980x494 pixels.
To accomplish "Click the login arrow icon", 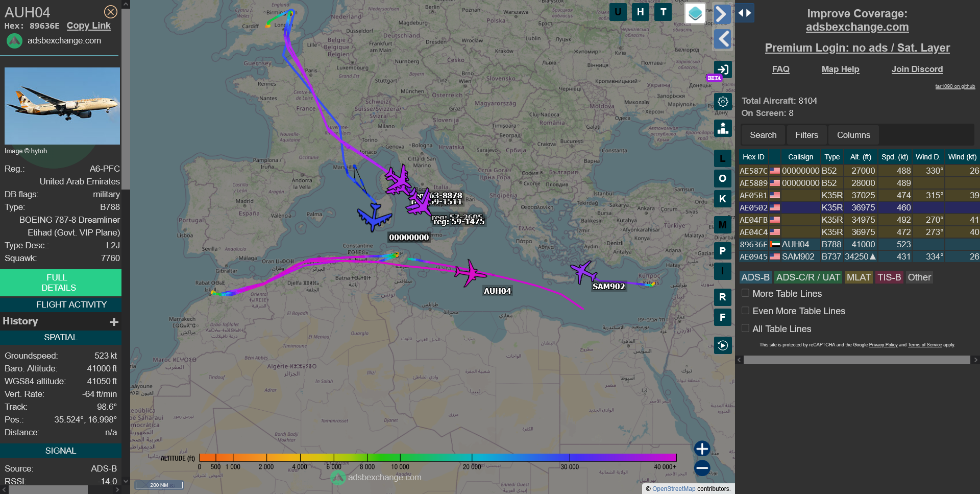I will coord(723,69).
